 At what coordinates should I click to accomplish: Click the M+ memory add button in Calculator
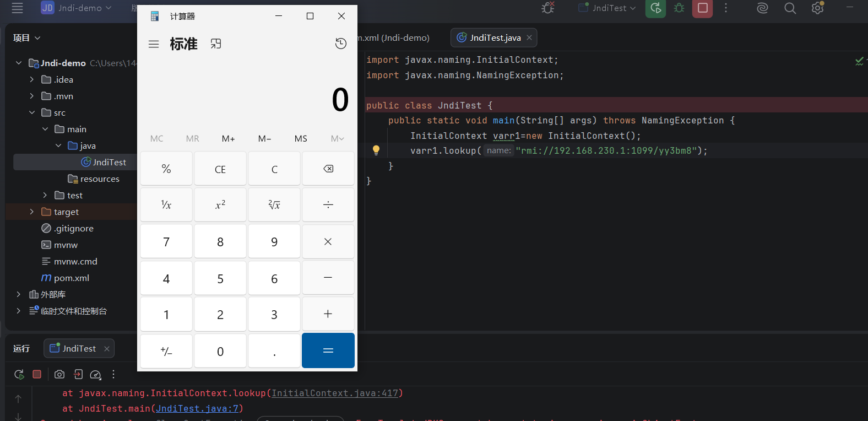pyautogui.click(x=229, y=138)
